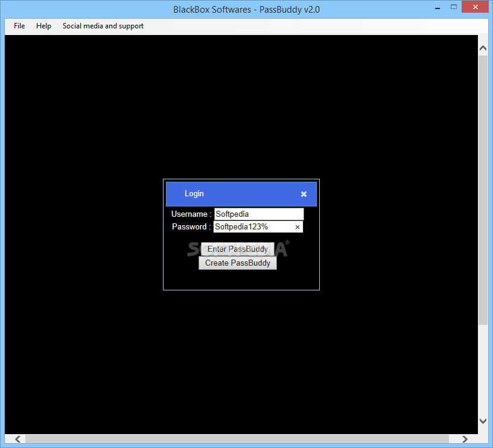Click the Username input field

pos(259,214)
